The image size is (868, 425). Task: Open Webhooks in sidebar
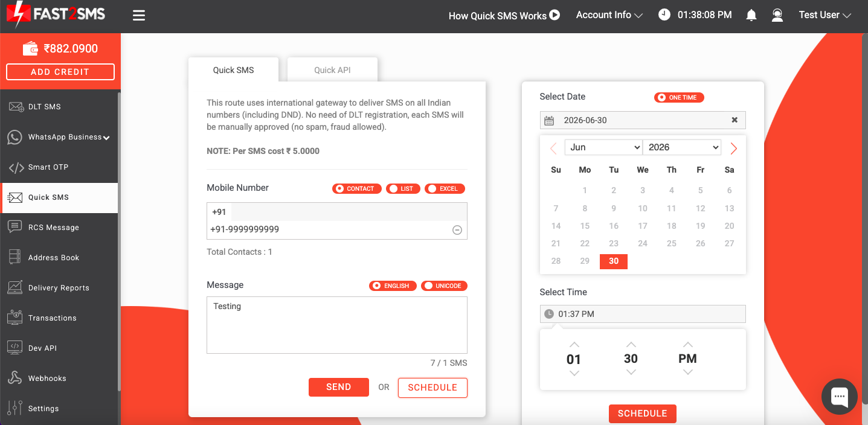(x=59, y=379)
